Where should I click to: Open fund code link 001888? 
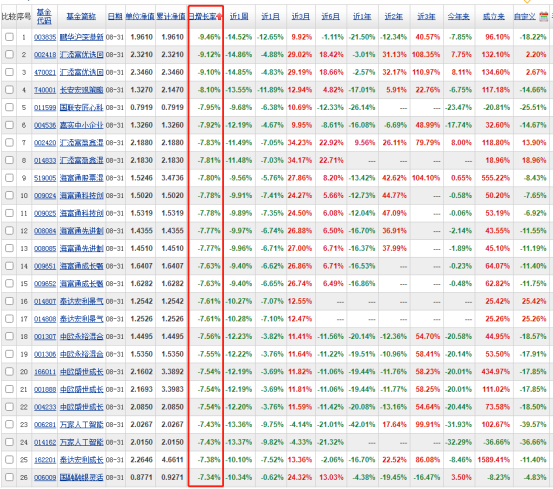click(x=45, y=390)
